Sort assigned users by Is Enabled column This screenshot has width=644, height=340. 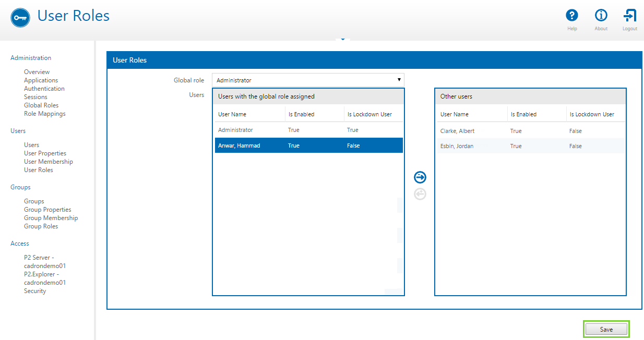(301, 114)
